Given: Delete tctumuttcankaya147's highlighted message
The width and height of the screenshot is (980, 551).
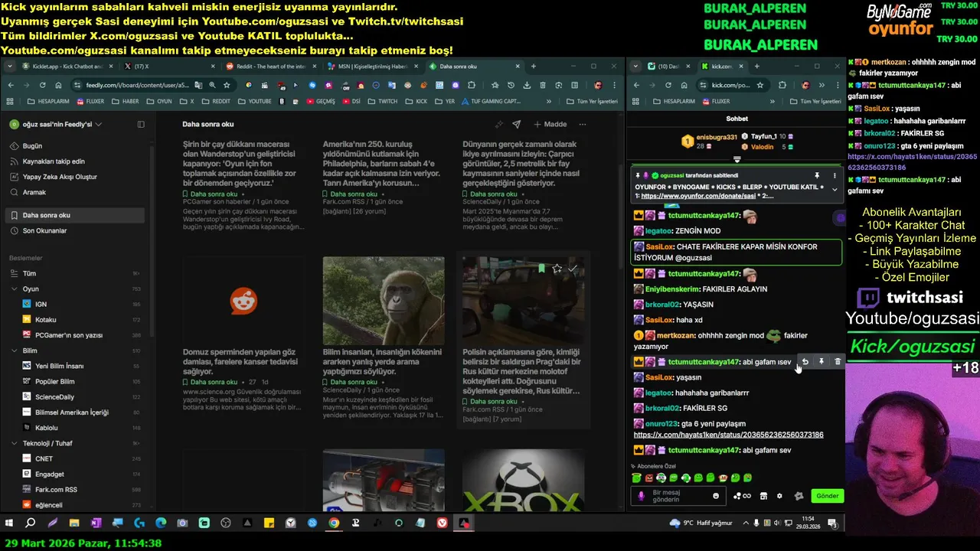Looking at the screenshot, I should 838,361.
